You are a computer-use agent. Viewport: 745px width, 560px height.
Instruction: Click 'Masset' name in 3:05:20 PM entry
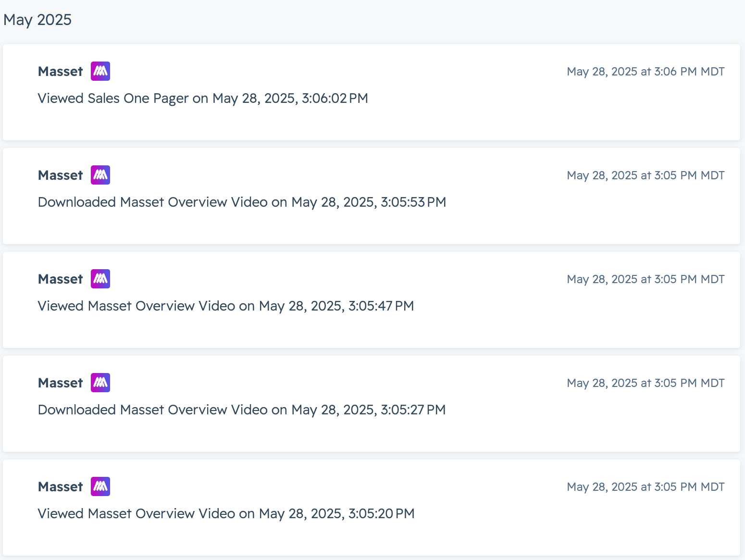pyautogui.click(x=61, y=487)
